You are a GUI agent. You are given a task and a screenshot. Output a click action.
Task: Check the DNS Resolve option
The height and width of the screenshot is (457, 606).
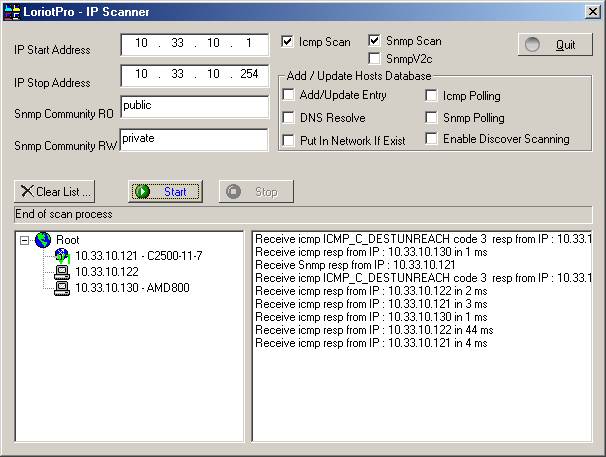(289, 118)
